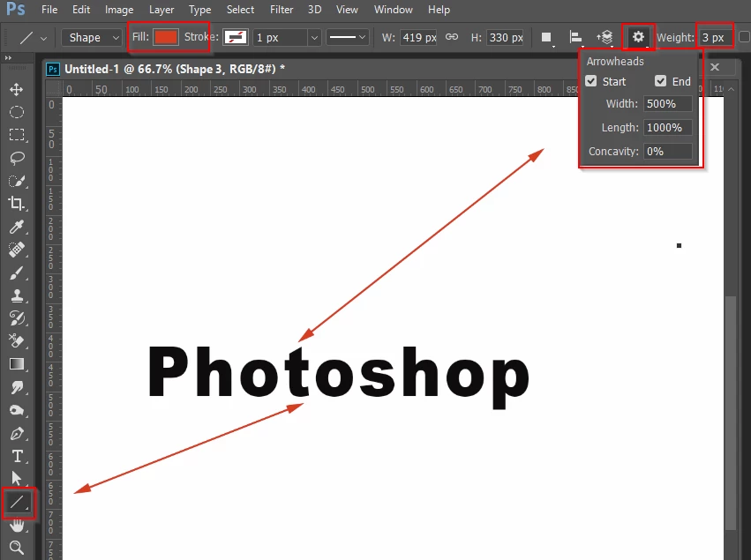Select the Lasso tool
The image size is (751, 560).
click(x=17, y=158)
